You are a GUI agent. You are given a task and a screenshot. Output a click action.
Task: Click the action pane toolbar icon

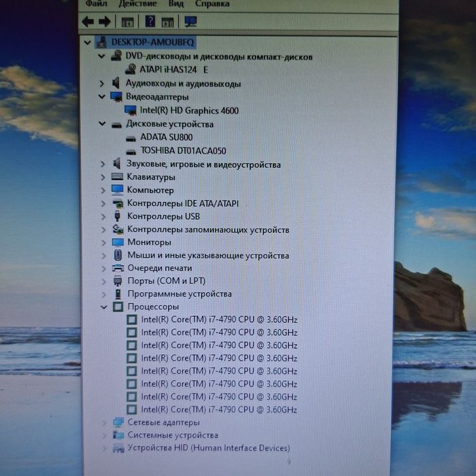tap(167, 22)
